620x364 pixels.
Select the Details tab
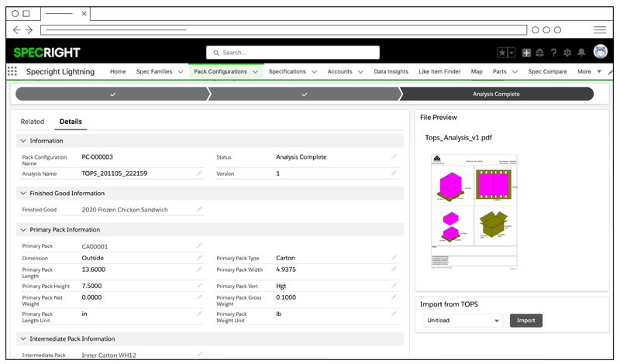71,122
